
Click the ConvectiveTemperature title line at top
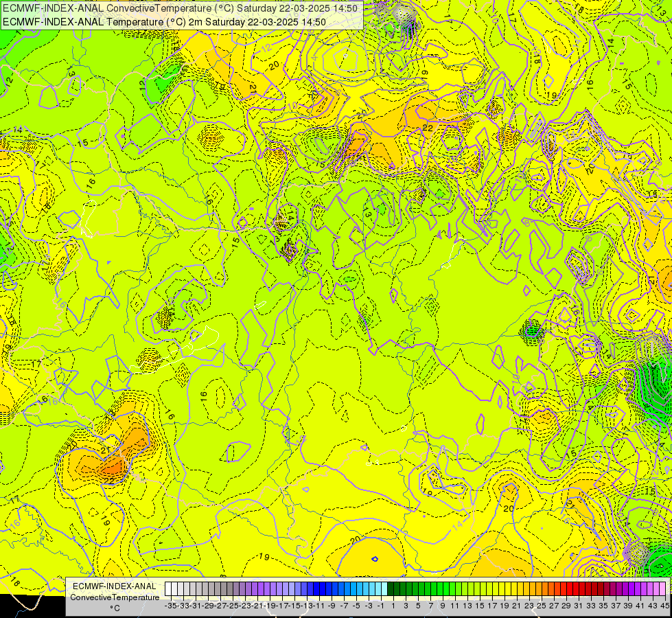(180, 8)
